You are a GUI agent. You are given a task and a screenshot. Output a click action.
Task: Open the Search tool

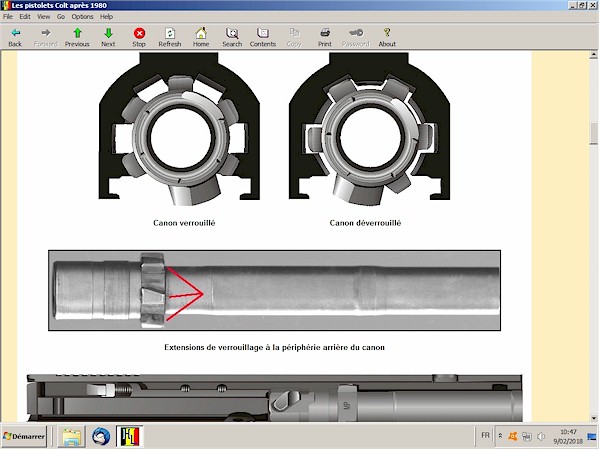point(232,37)
